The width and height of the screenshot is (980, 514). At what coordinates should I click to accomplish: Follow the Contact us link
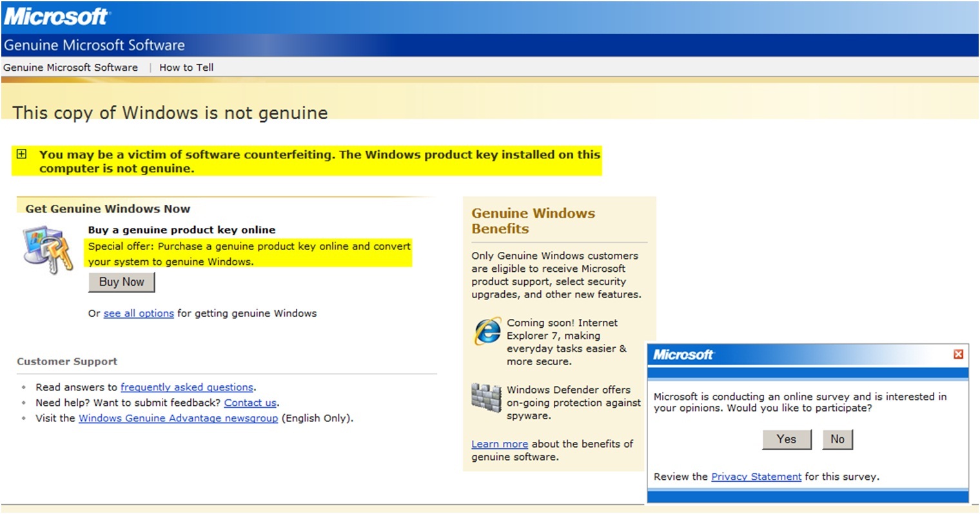250,403
